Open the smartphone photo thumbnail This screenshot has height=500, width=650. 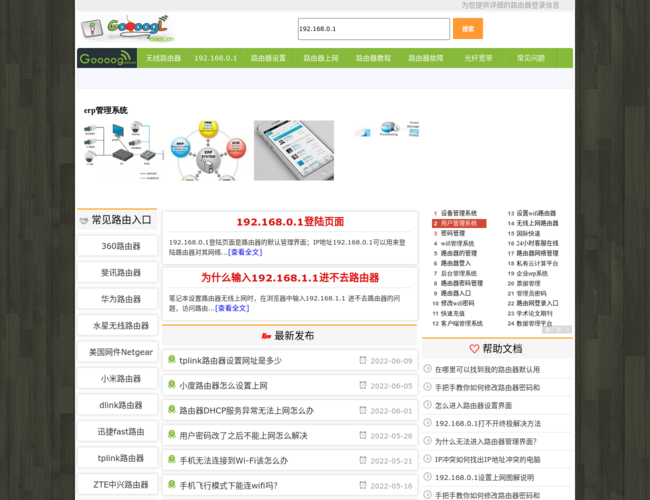294,150
